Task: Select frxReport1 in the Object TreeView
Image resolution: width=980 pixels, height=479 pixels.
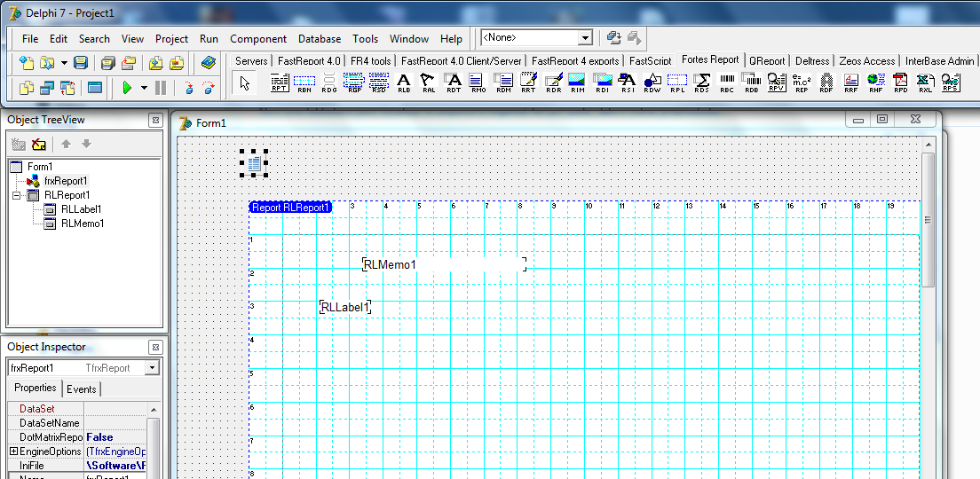Action: tap(67, 181)
